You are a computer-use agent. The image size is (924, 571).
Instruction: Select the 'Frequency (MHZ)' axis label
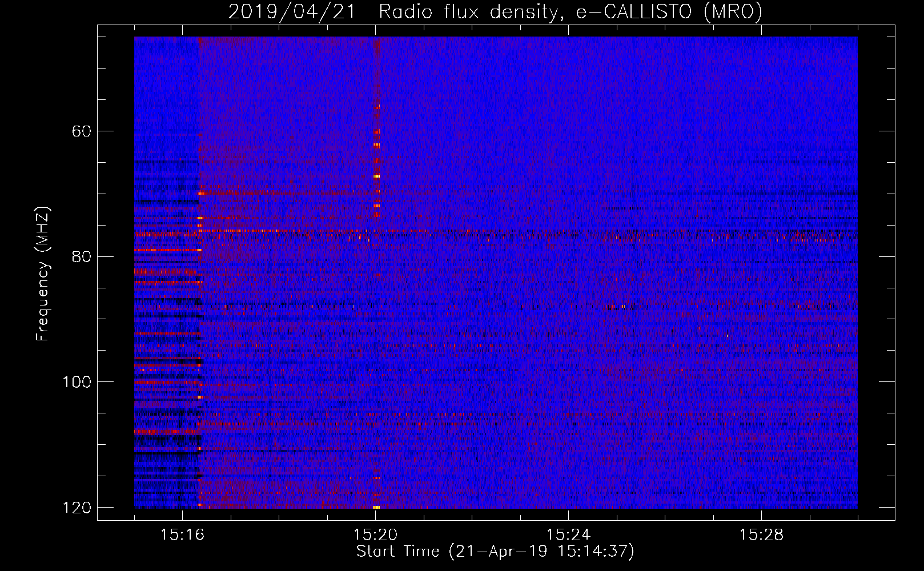tap(42, 274)
